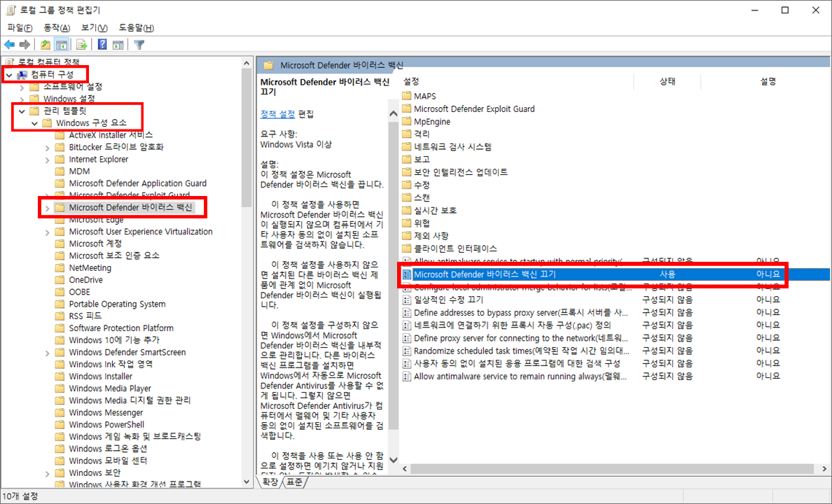The image size is (832, 504).
Task: Expand the Windows Defender SmartScreen node
Action: click(47, 353)
